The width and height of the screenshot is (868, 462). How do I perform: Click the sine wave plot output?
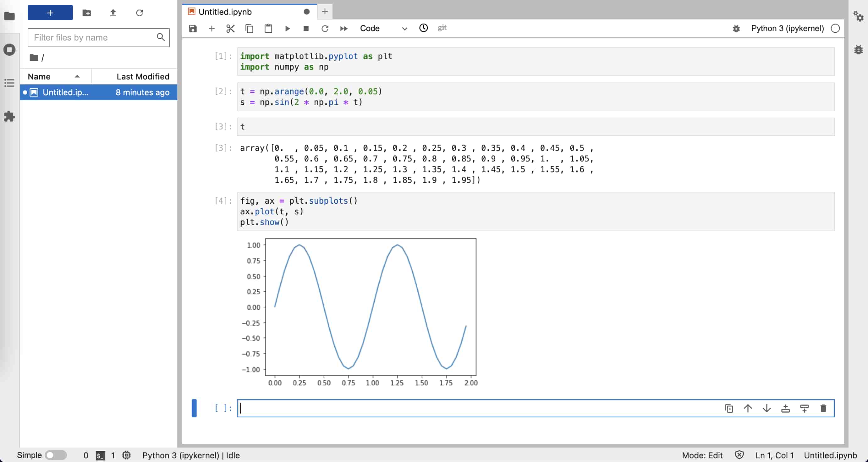click(360, 312)
